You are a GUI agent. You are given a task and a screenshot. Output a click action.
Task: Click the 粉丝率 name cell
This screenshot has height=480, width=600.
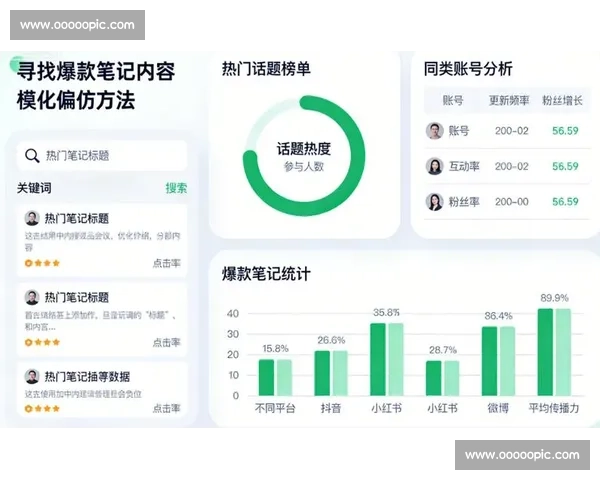(464, 202)
